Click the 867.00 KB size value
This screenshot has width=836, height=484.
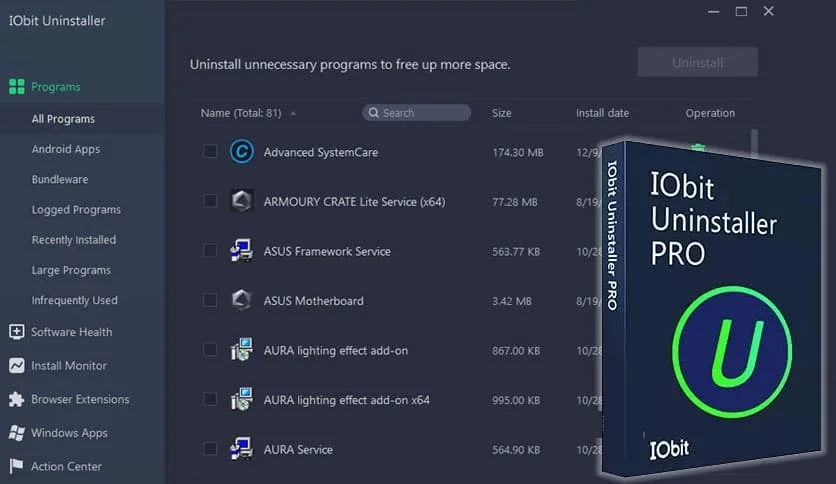(x=516, y=351)
